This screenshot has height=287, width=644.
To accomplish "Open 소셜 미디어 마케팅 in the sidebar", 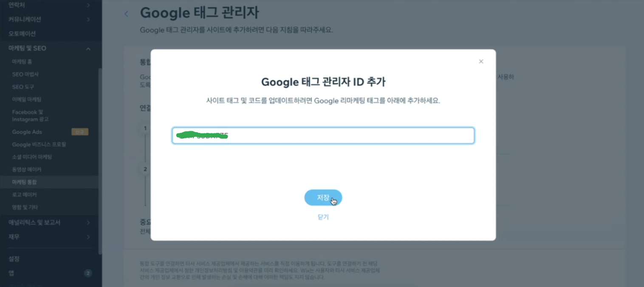I will [32, 157].
